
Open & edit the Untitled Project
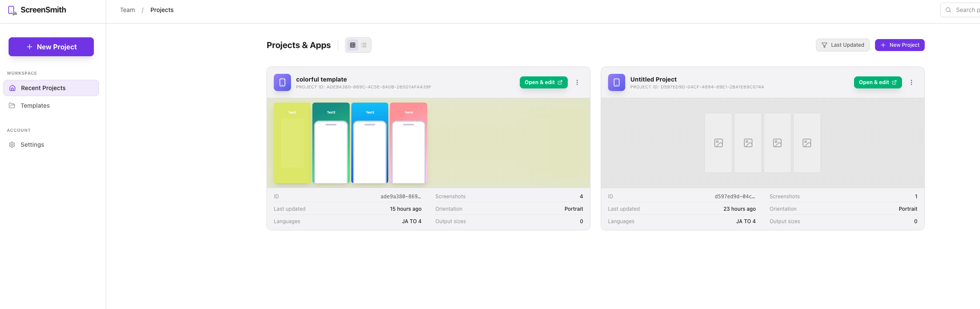tap(878, 82)
